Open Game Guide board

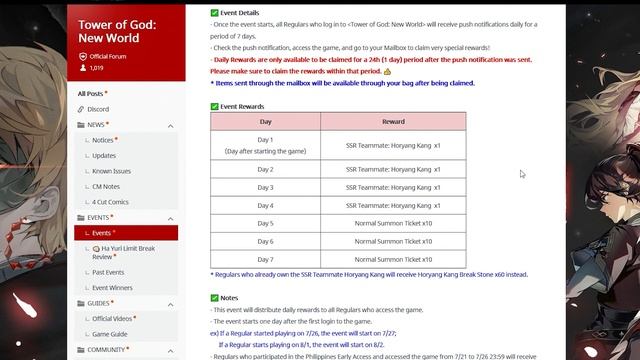tap(110, 334)
